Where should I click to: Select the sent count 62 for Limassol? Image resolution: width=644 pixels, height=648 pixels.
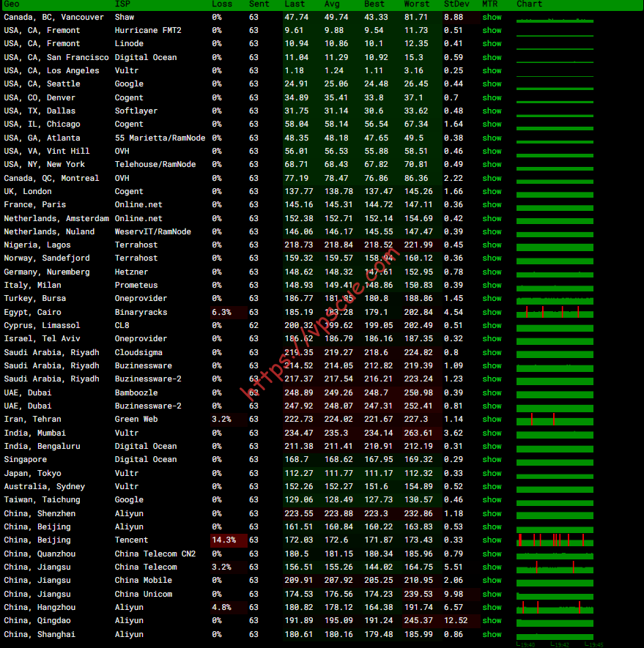click(253, 326)
